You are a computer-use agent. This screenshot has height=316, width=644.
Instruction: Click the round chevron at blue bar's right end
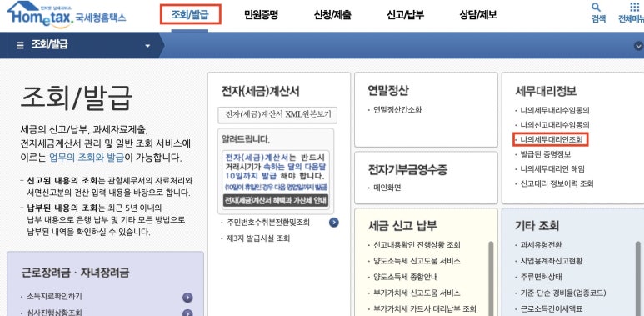638,46
